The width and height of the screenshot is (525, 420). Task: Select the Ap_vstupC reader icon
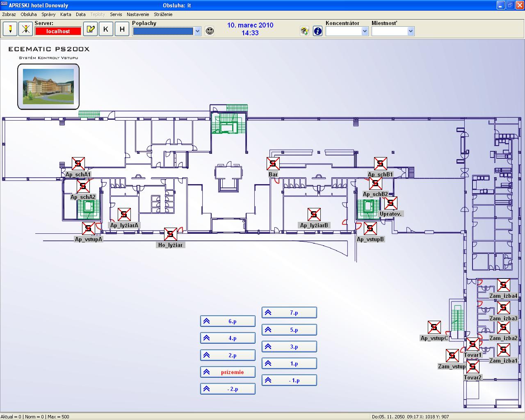pyautogui.click(x=434, y=327)
